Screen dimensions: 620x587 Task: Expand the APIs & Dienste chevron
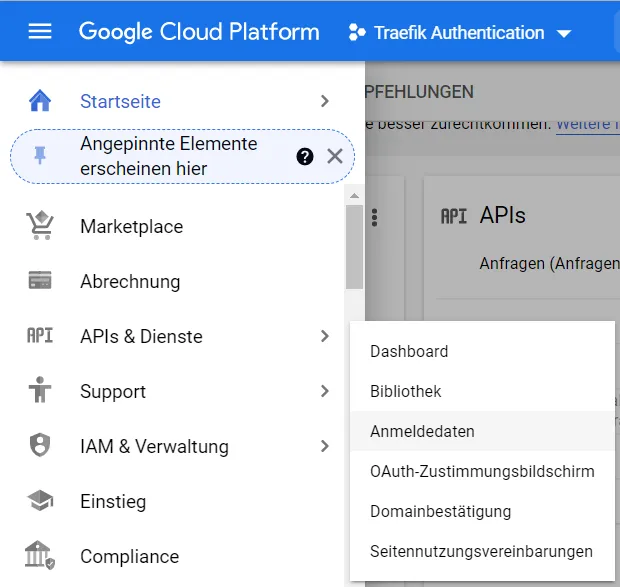(x=325, y=336)
